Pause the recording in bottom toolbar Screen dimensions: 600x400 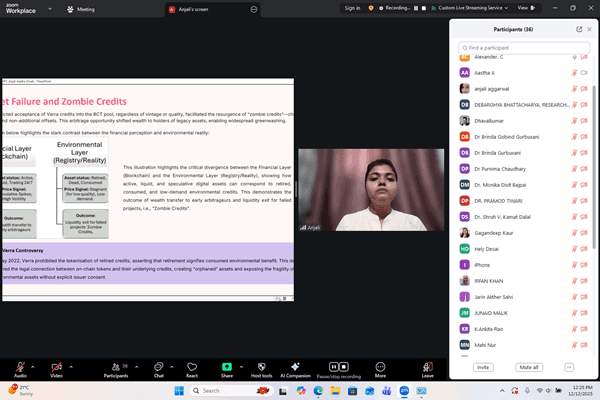click(x=334, y=367)
